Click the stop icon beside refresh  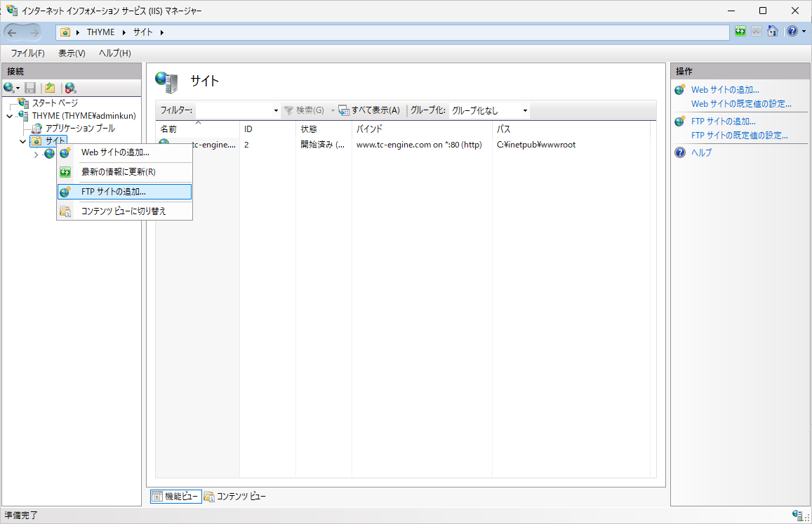[x=757, y=32]
